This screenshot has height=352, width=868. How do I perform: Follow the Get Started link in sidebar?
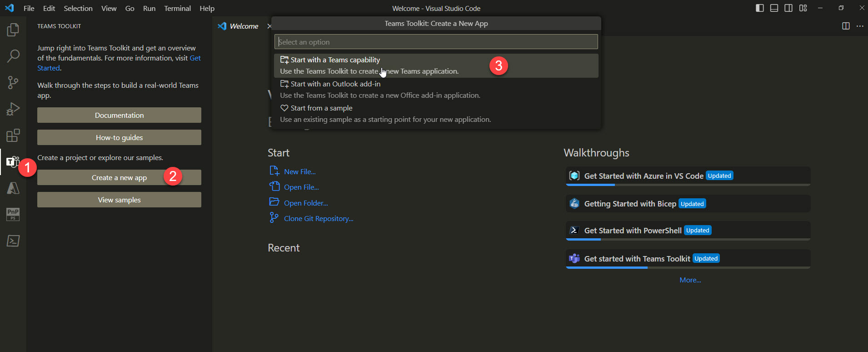(x=195, y=58)
